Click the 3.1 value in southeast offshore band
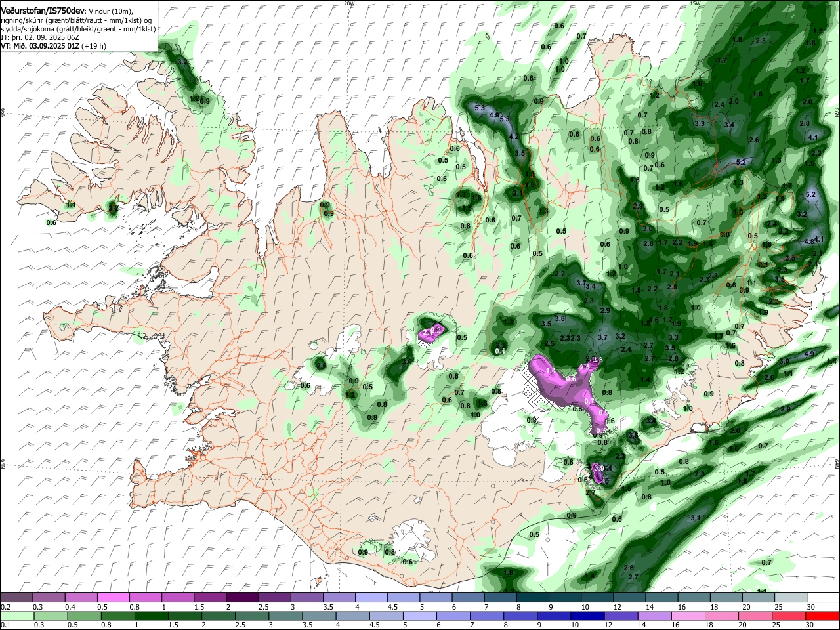The image size is (840, 630). pos(696,518)
